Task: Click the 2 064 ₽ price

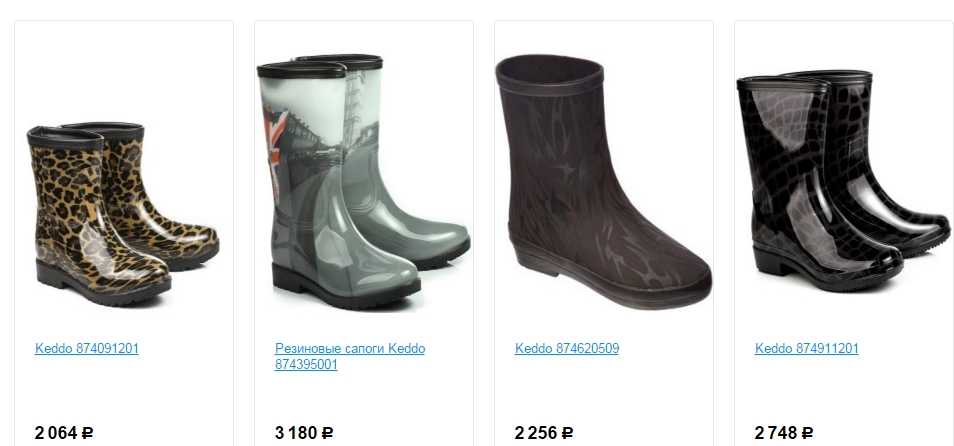Action: pyautogui.click(x=64, y=433)
